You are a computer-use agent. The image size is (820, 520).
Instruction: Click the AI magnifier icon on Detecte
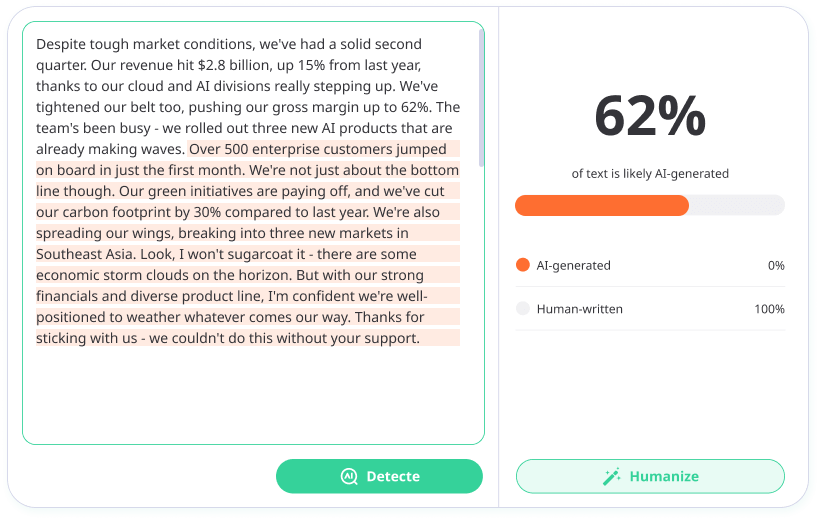pos(349,476)
